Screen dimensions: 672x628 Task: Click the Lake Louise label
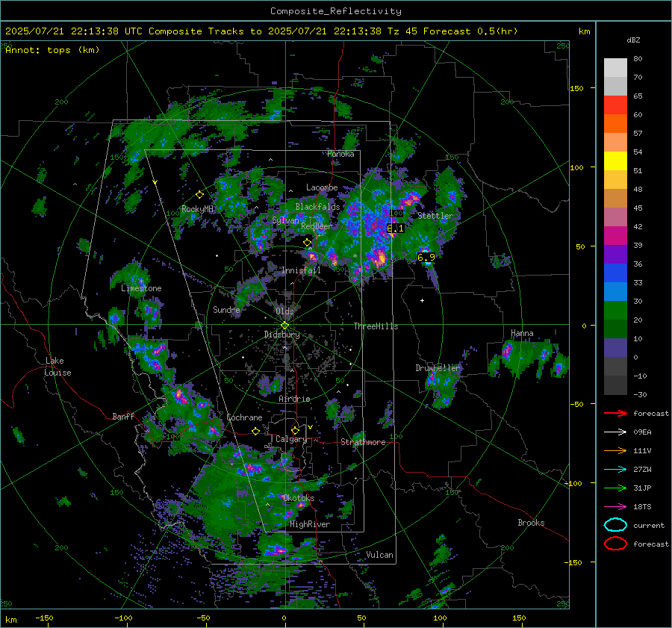coord(57,367)
